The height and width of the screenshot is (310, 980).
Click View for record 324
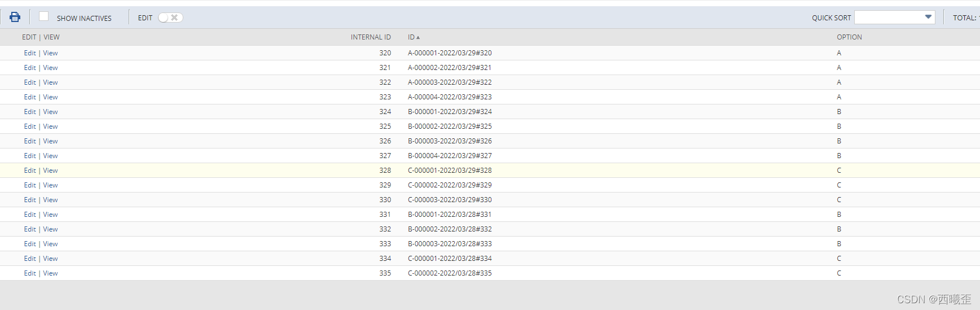[50, 112]
